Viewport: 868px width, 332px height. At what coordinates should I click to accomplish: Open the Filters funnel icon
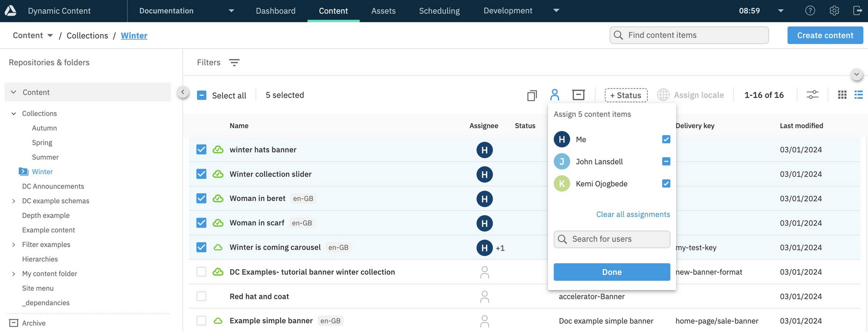point(234,62)
